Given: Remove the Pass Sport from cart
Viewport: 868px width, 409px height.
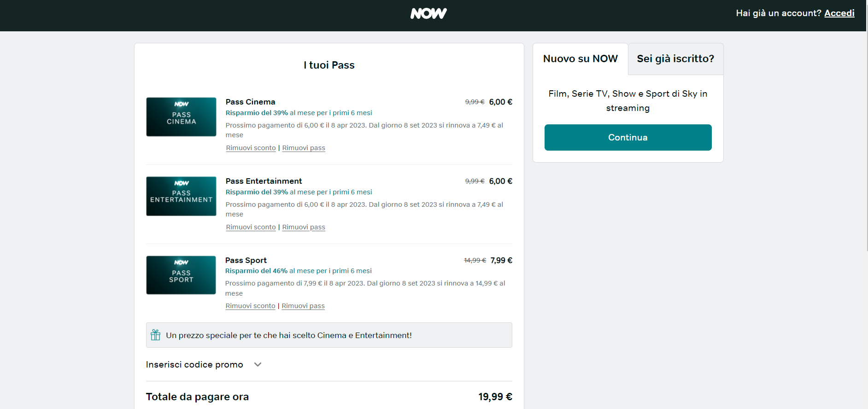Looking at the screenshot, I should click(303, 306).
